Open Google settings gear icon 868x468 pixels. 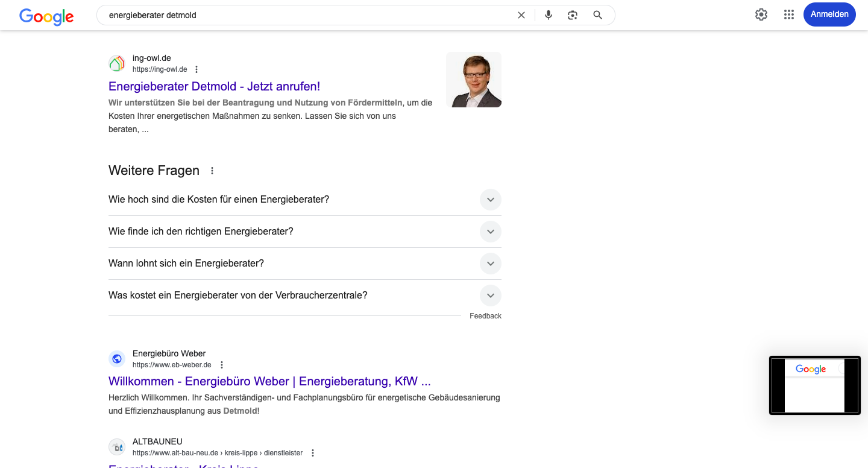(x=761, y=14)
